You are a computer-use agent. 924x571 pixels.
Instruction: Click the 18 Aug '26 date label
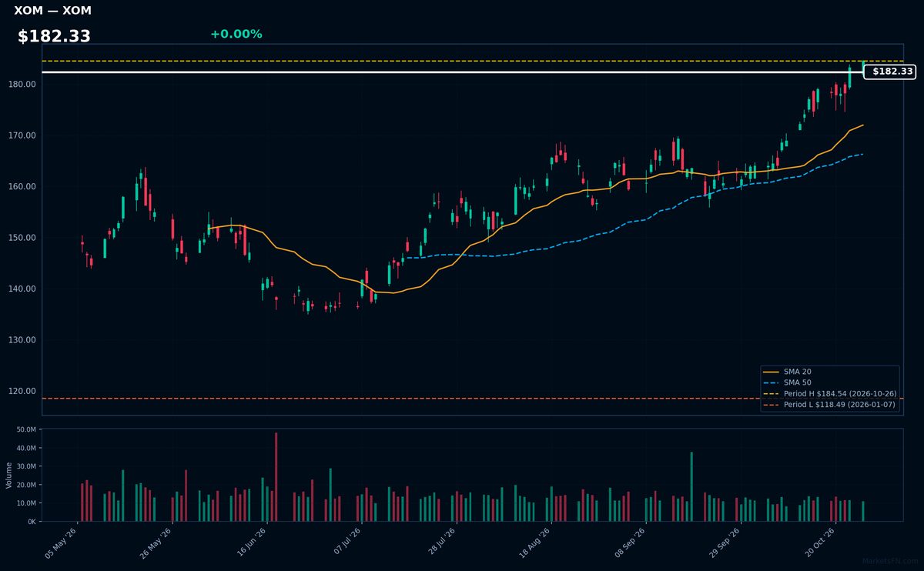click(535, 543)
